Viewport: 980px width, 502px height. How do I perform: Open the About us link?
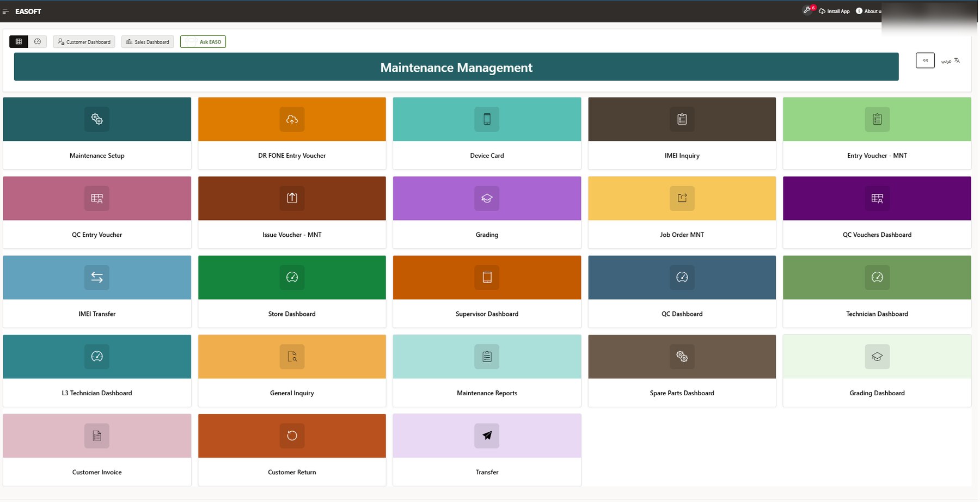pyautogui.click(x=869, y=11)
